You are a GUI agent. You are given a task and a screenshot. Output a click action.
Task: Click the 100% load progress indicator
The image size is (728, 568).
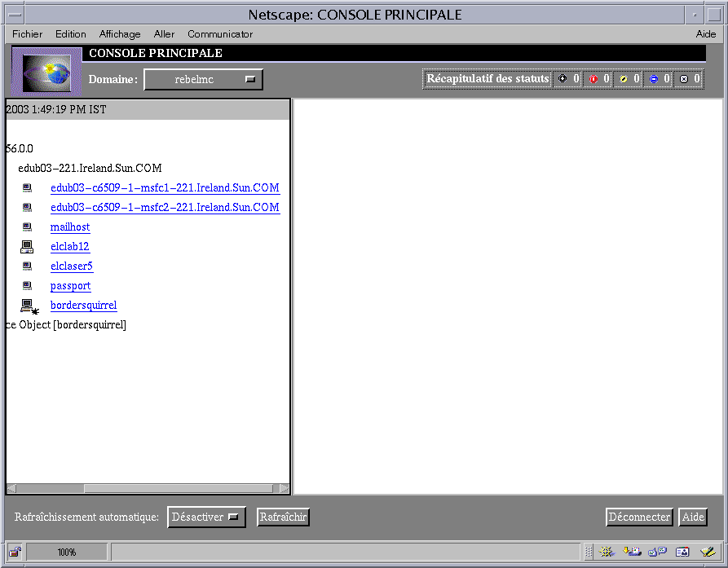[67, 552]
